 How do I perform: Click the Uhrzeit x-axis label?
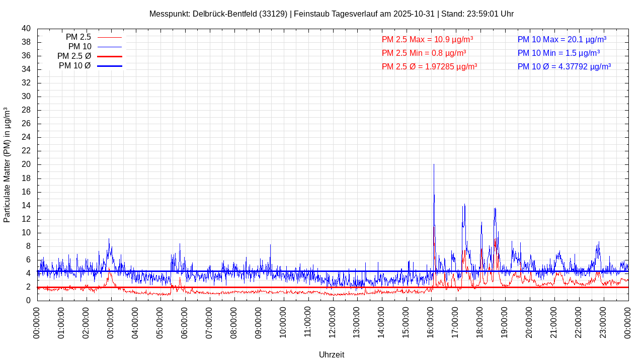(x=332, y=354)
